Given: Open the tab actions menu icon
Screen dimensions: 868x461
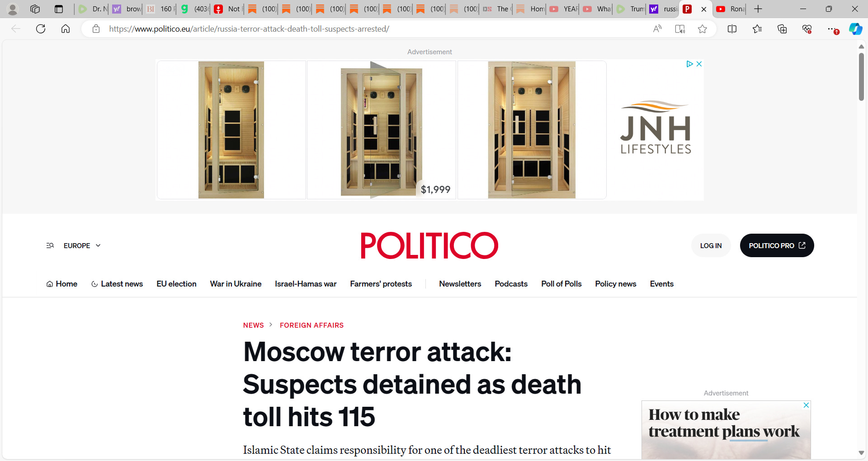Looking at the screenshot, I should point(59,9).
